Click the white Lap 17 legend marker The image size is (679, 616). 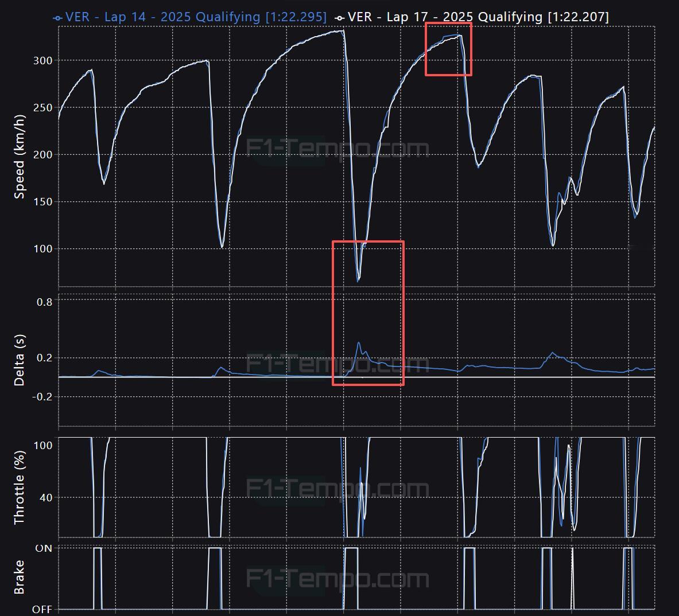(340, 18)
